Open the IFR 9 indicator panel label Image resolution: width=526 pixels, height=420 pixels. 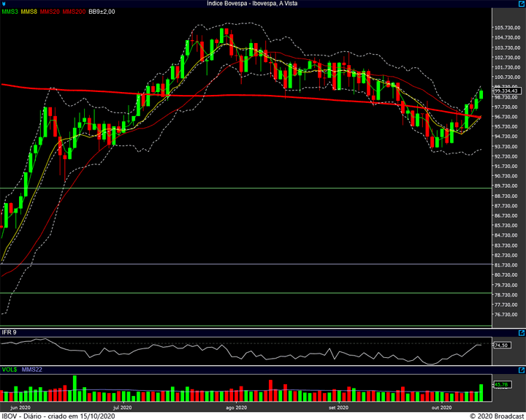coord(9,332)
